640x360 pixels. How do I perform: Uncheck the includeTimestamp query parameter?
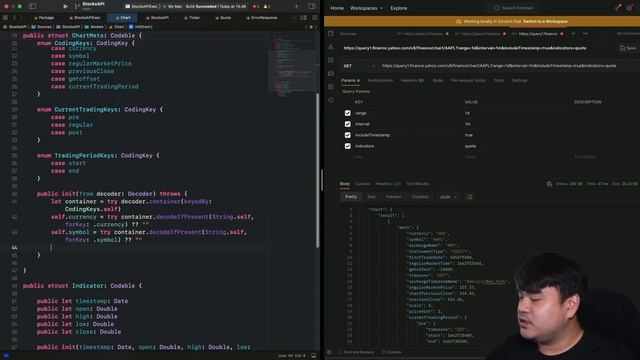(x=348, y=135)
